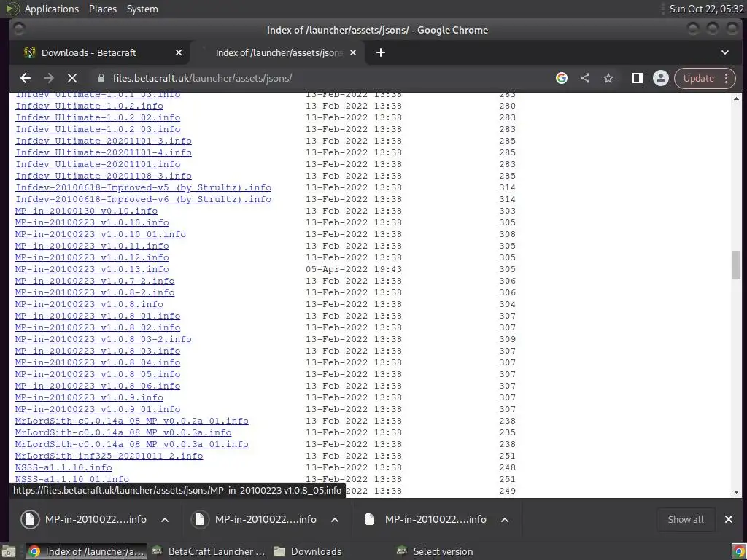This screenshot has width=747, height=560.
Task: Open Infdev-20100618-Improved-v6 (by Strultz).info
Action: 144,199
